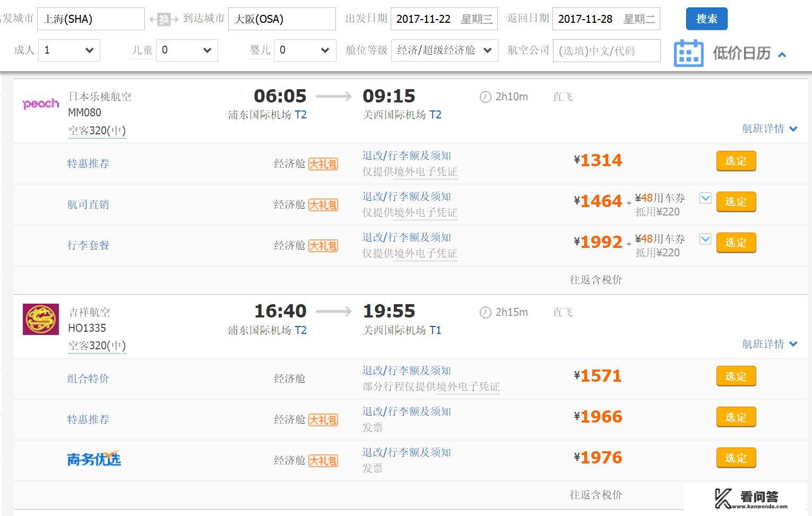812x516 pixels.
Task: Click 航司直销 fare type
Action: click(88, 204)
